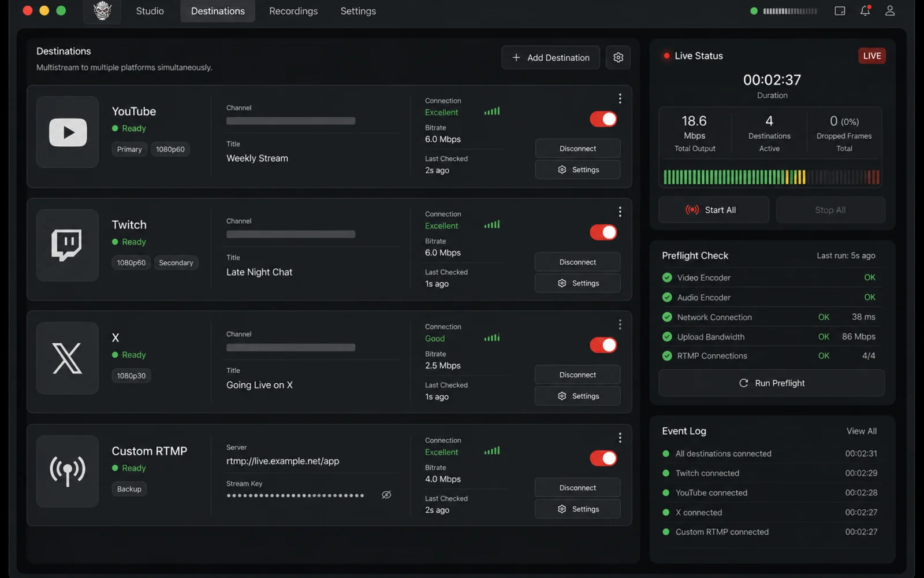Screen dimensions: 924x578
Task: Click the red Live Status indicator dot
Action: (x=666, y=56)
